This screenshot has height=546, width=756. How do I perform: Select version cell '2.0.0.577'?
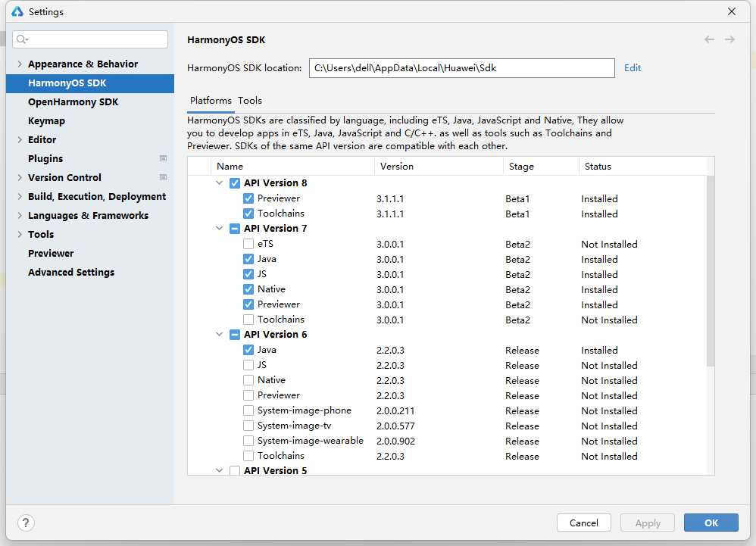(x=395, y=426)
